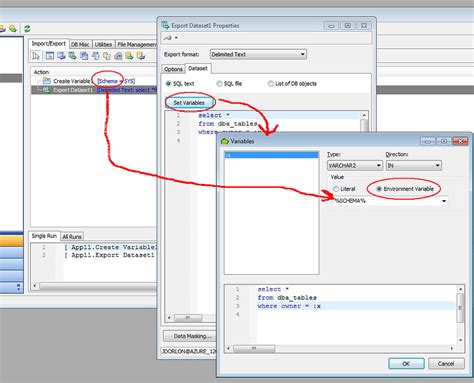Viewport: 474px width, 383px height.
Task: Open the Export format dropdown
Action: point(258,54)
